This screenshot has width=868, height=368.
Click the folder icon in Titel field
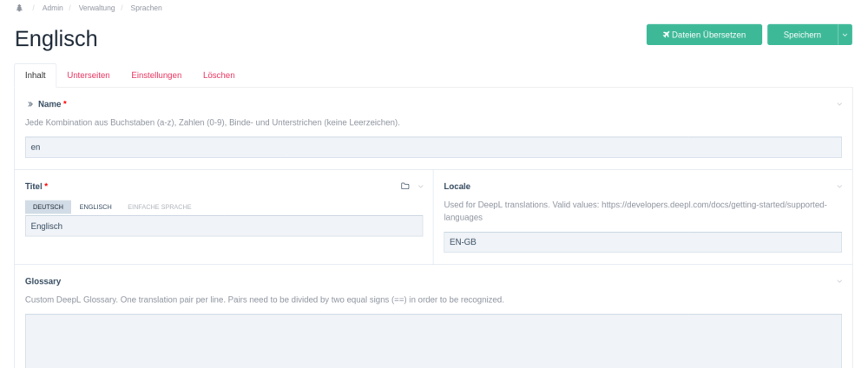(404, 186)
